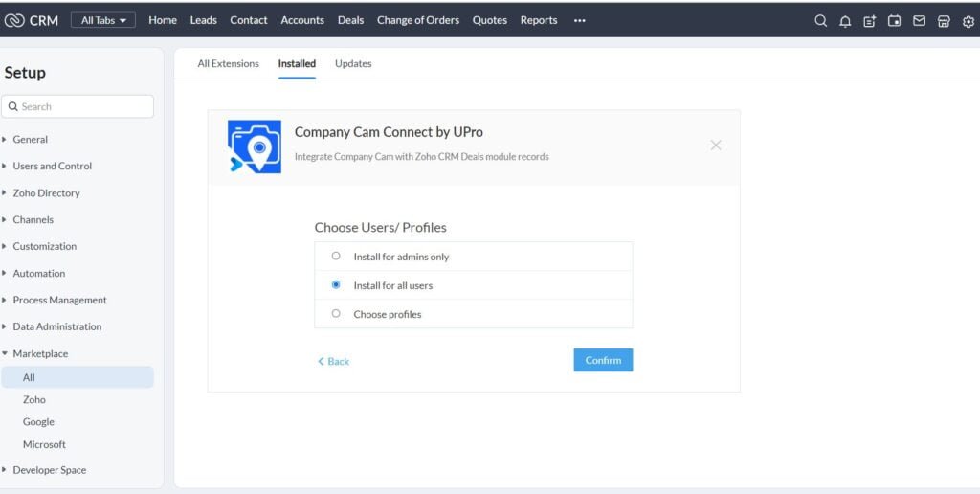Click the Zoho CRM logo icon
The height and width of the screenshot is (494, 980).
point(13,21)
